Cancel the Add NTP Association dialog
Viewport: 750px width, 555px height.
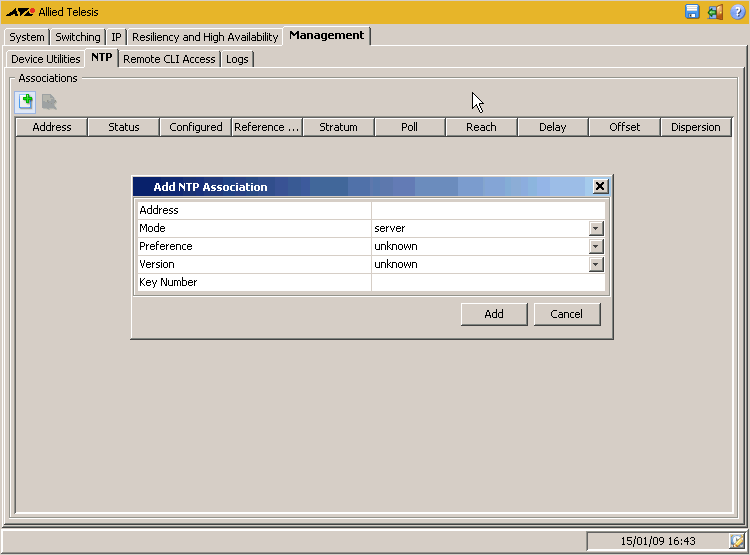pos(566,314)
